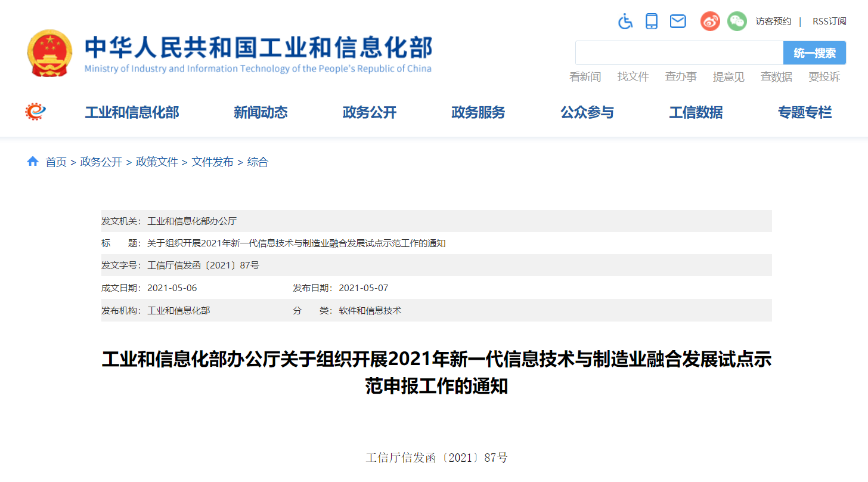Open 访客预约 link
This screenshot has width=868, height=482.
click(x=773, y=21)
